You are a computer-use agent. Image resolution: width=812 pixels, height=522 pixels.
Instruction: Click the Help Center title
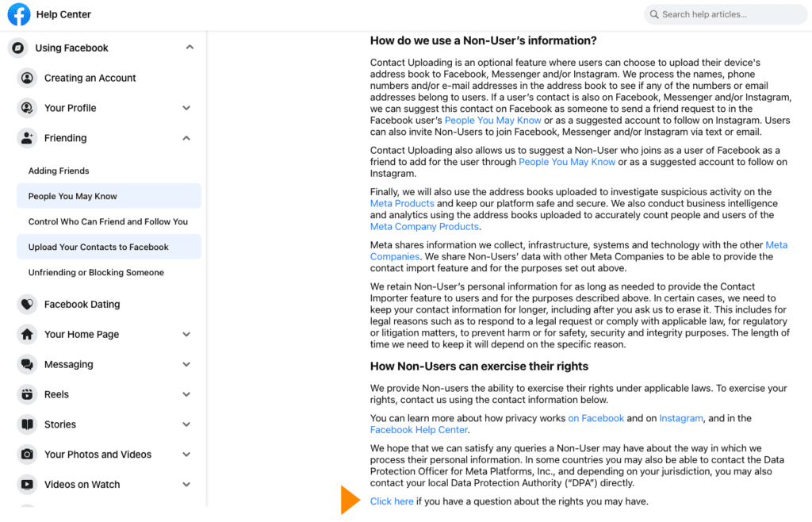(63, 14)
